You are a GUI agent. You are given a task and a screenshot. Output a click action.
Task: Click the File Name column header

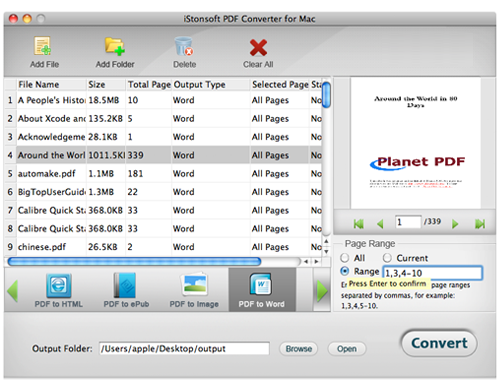51,85
